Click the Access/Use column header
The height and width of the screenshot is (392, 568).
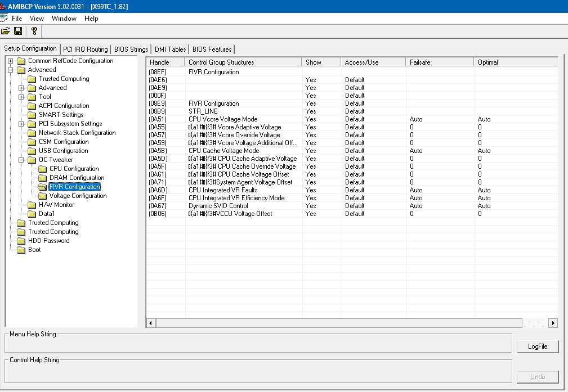[373, 62]
